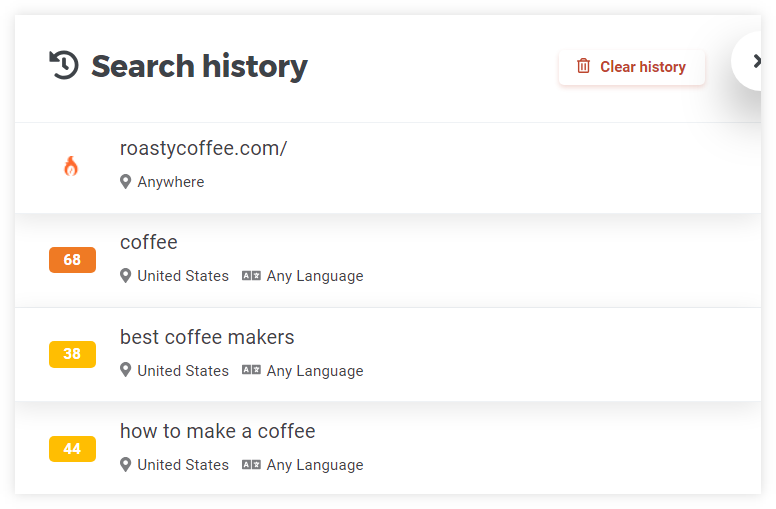
Task: Open the "best coffee makers" search
Action: (207, 337)
